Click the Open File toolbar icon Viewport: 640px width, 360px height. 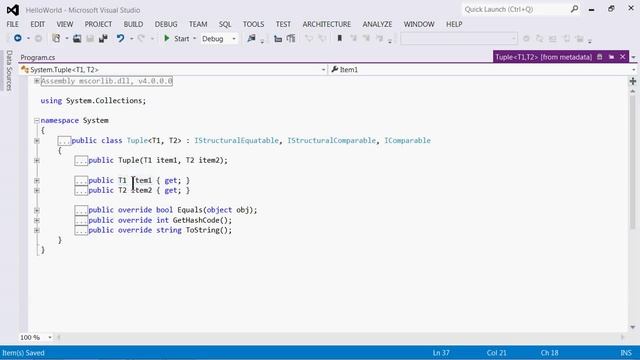[x=77, y=39]
